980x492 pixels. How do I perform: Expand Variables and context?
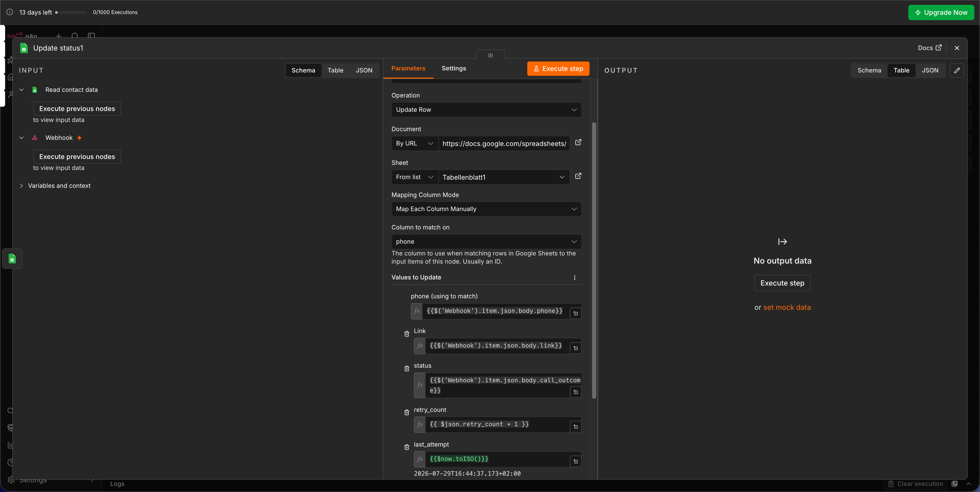(x=22, y=186)
